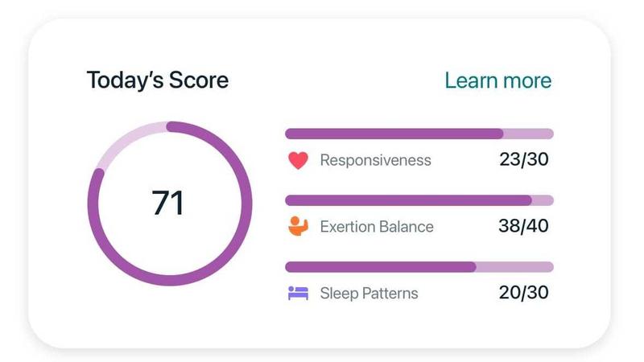Click the unfilled end of the Exertion Balance bar

coord(543,200)
